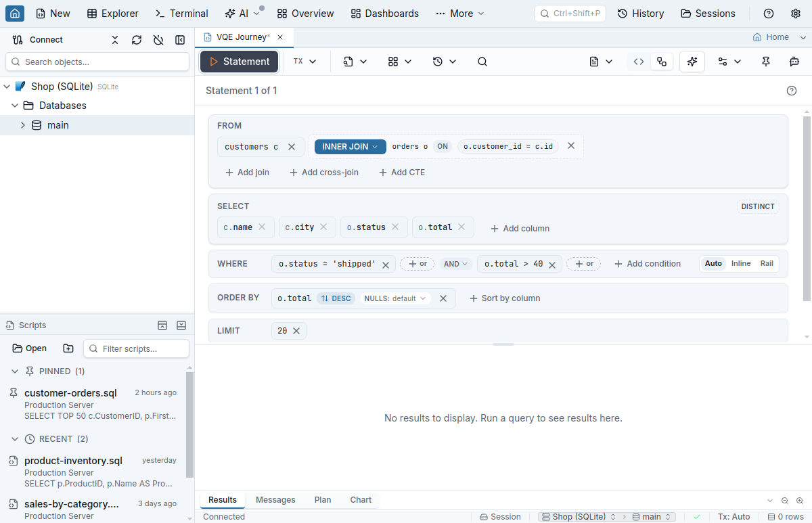Zoom out results magnifier icon
812x523 pixels.
[x=785, y=501]
